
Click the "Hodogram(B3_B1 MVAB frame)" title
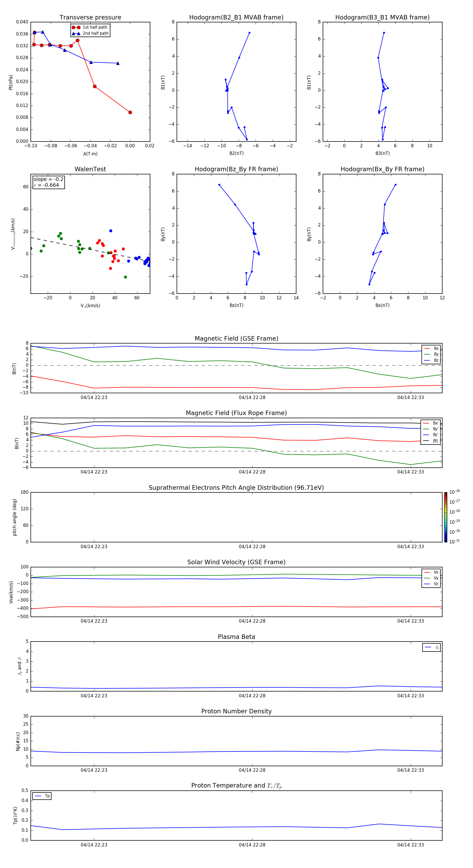[x=382, y=18]
